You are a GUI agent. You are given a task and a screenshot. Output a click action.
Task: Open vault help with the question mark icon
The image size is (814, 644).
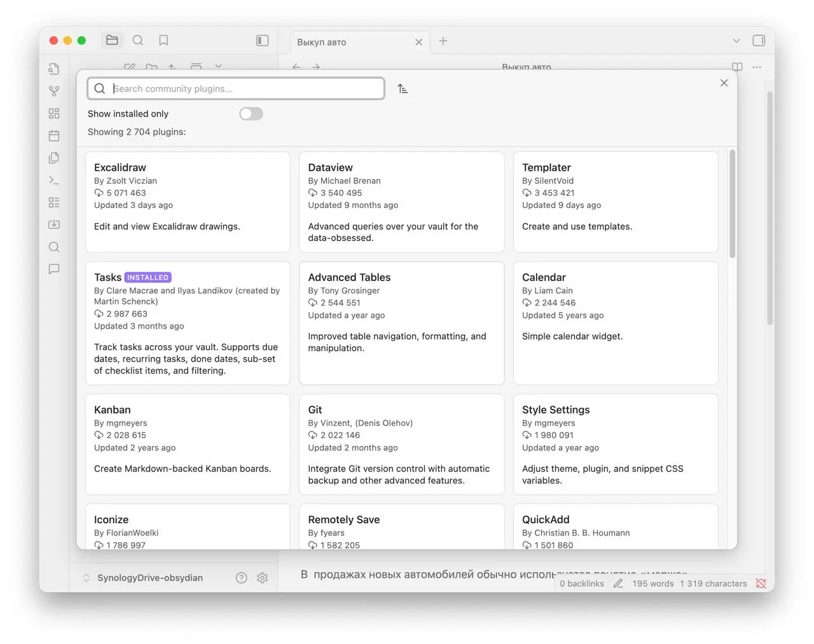point(242,578)
